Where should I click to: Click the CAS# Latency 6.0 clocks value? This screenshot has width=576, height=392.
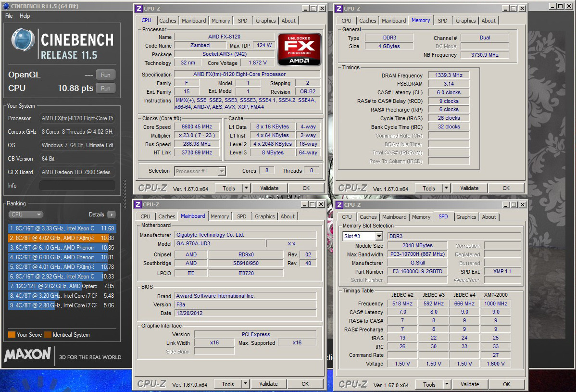pos(449,92)
